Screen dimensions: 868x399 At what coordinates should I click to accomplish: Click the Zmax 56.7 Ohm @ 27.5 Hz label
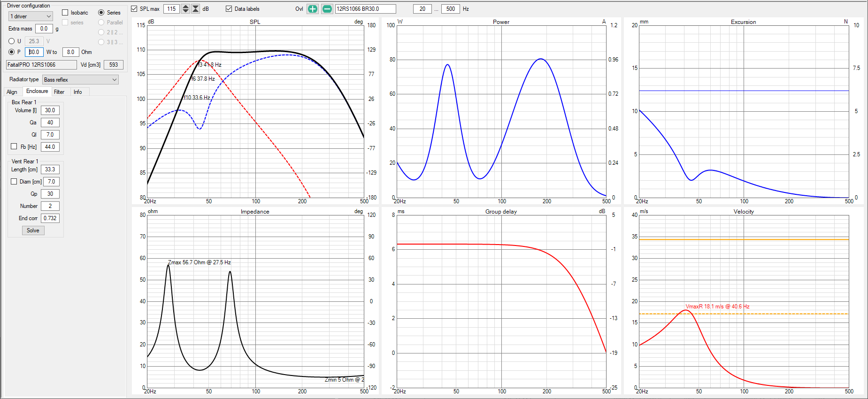(x=200, y=262)
